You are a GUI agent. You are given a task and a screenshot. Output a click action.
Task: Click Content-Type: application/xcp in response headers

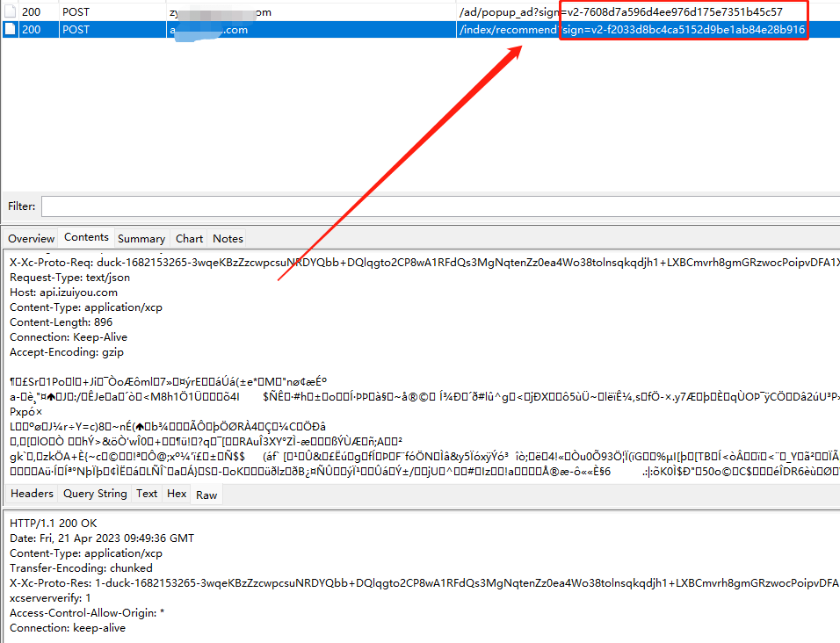(86, 553)
